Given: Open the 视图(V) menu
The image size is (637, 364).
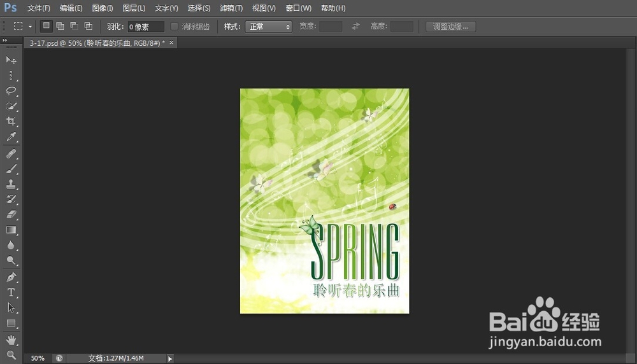Looking at the screenshot, I should click(x=264, y=8).
